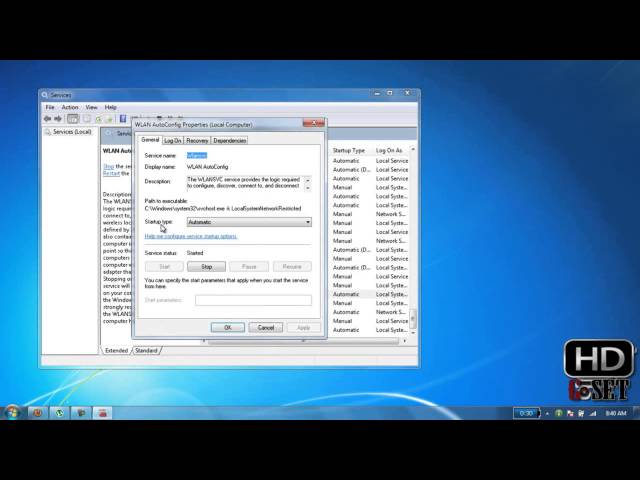This screenshot has height=480, width=640.
Task: Switch to the Log On tab
Action: coord(173,140)
